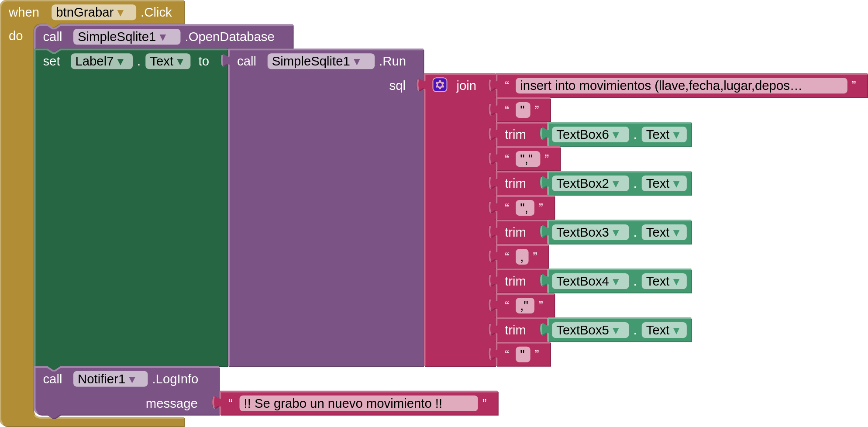Screen dimensions: 868x427
Task: Select the TextBox6 component dropdown
Action: (x=616, y=135)
